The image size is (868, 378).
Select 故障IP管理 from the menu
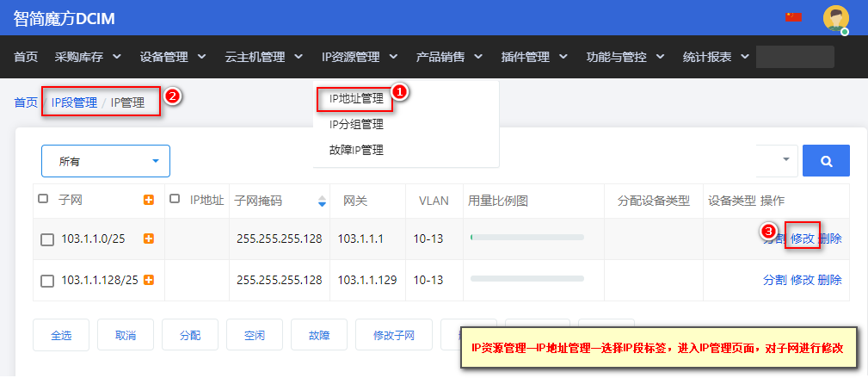pyautogui.click(x=356, y=150)
